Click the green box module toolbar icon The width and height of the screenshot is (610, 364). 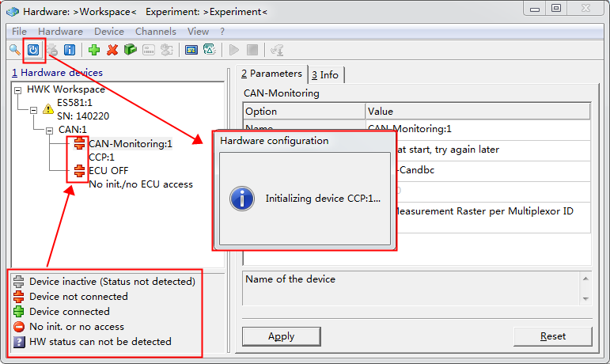pyautogui.click(x=131, y=50)
